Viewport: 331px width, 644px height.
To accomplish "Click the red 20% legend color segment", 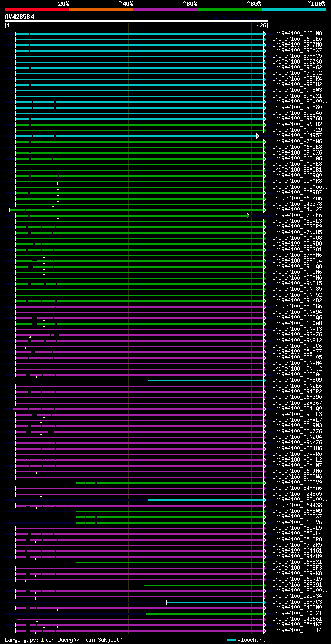I will pyautogui.click(x=37, y=9).
